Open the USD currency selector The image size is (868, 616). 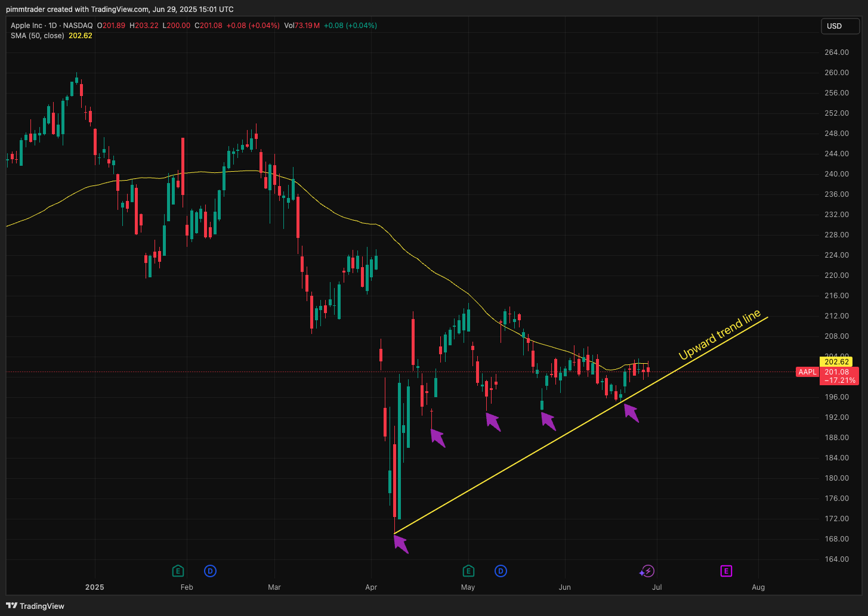pos(840,26)
